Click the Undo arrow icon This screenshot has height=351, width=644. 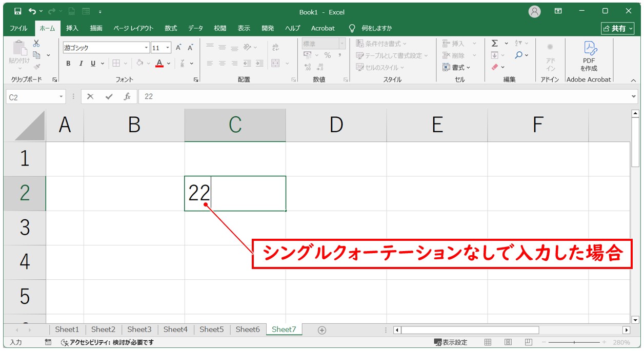pos(32,11)
